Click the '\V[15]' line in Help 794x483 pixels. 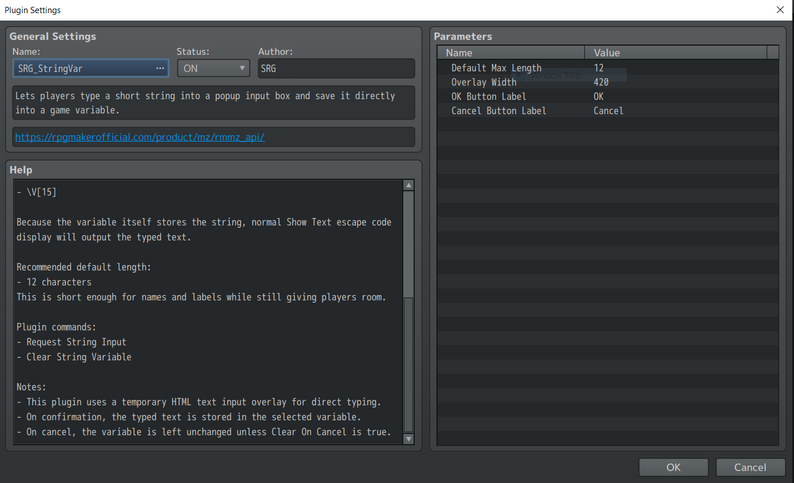pyautogui.click(x=36, y=192)
